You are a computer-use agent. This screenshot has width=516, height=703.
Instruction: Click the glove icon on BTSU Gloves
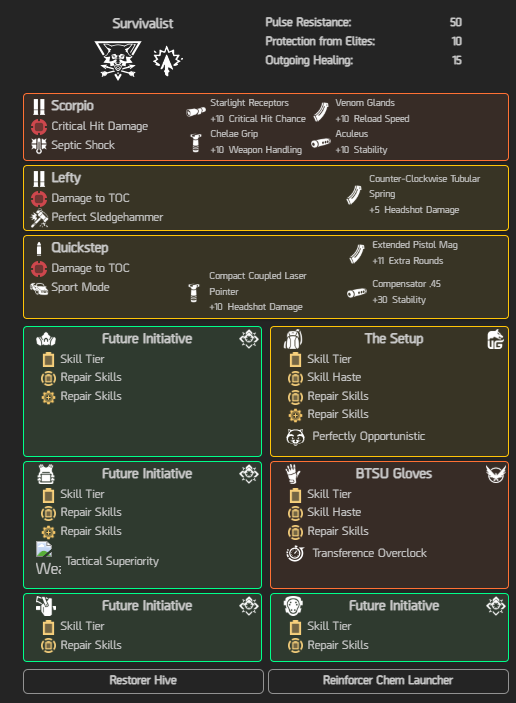(292, 474)
